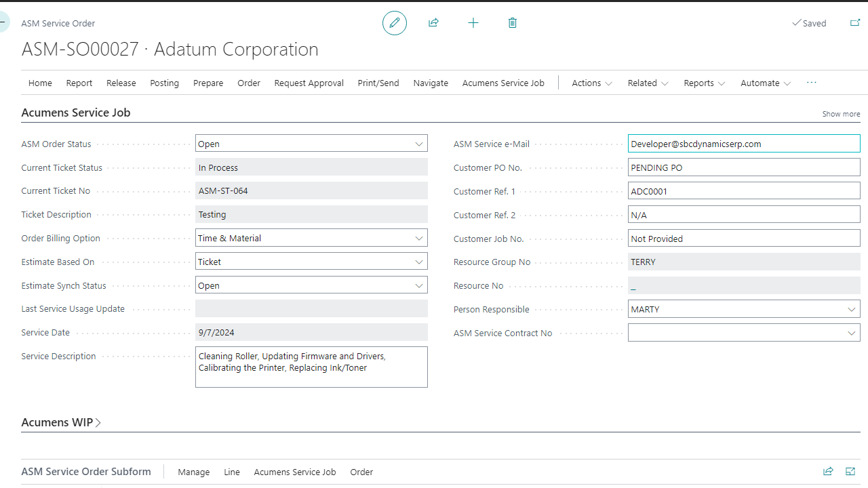Click the trash delete icon

tap(512, 23)
